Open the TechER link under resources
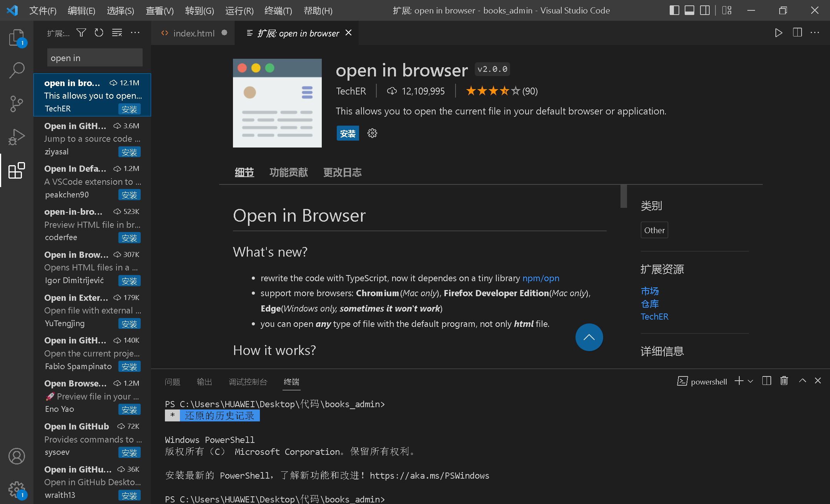The height and width of the screenshot is (504, 830). (654, 317)
